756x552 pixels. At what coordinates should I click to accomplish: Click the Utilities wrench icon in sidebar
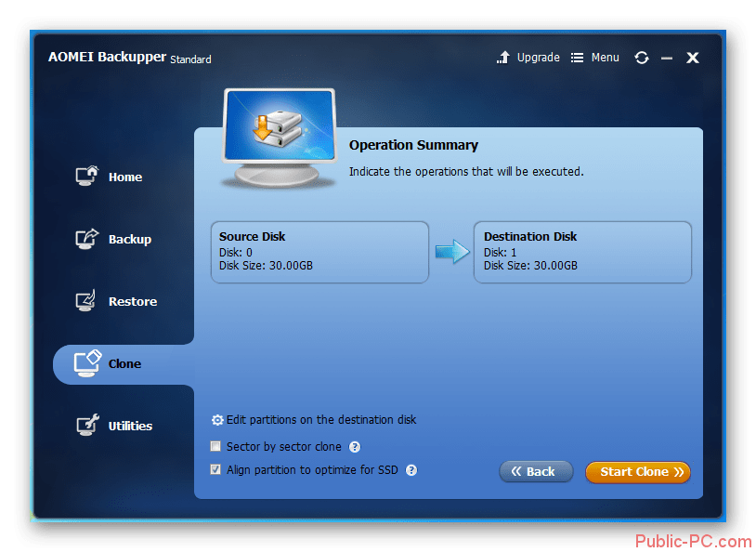pyautogui.click(x=87, y=425)
